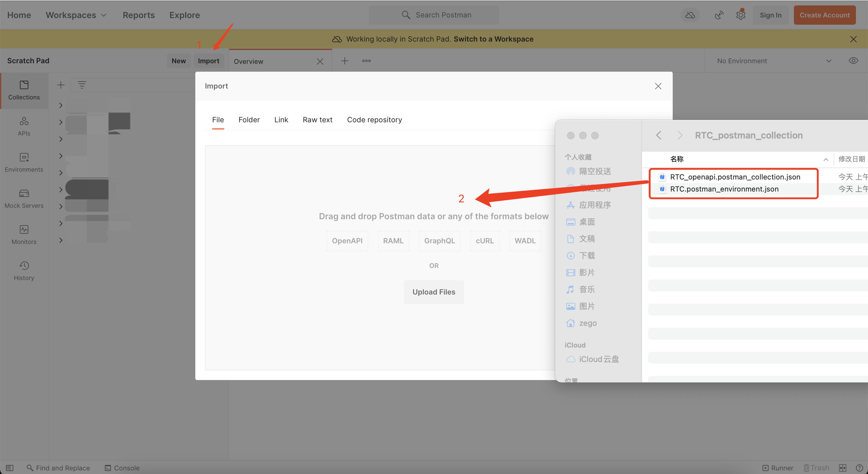Click the Link tab in Import dialog
868x474 pixels.
[x=281, y=119]
